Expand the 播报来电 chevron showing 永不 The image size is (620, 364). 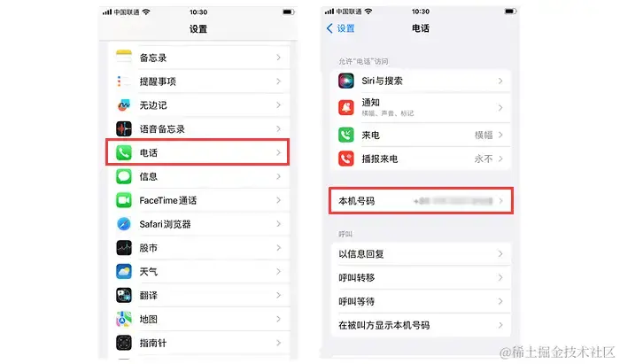click(500, 159)
